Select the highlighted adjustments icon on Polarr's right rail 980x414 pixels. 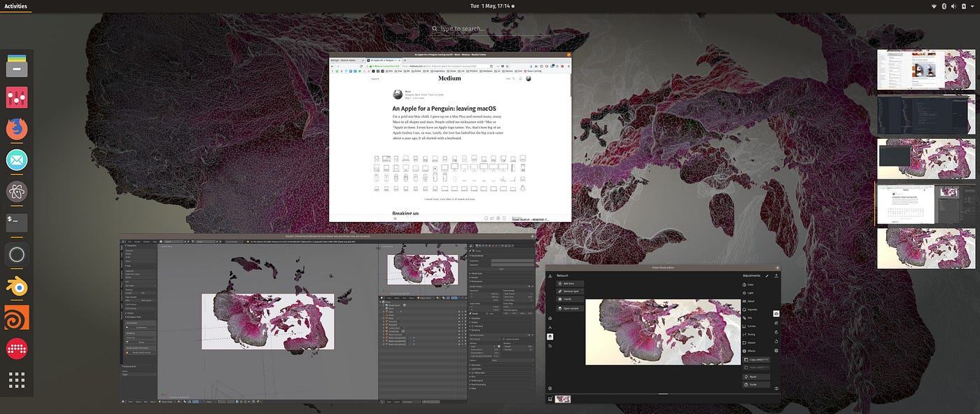776,314
